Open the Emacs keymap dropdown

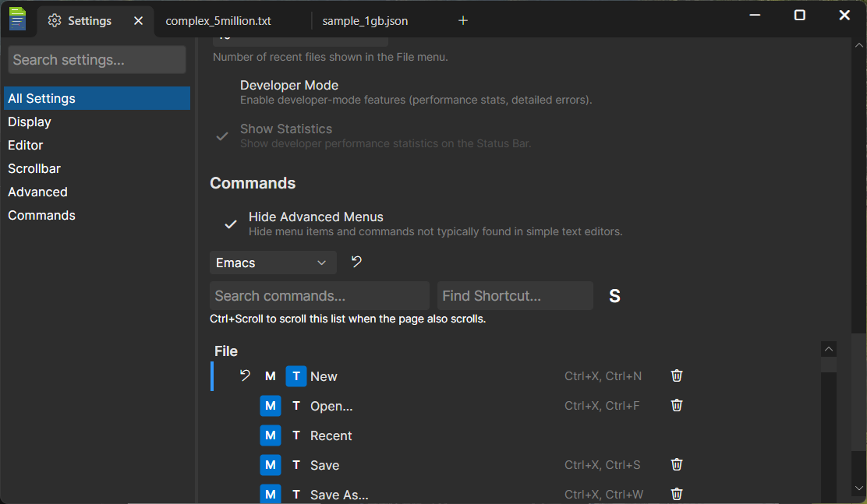pyautogui.click(x=273, y=263)
